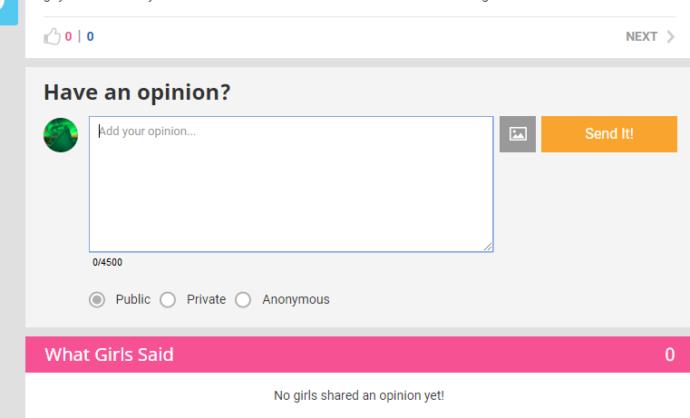
Task: Select the Anonymous radio button
Action: click(243, 300)
